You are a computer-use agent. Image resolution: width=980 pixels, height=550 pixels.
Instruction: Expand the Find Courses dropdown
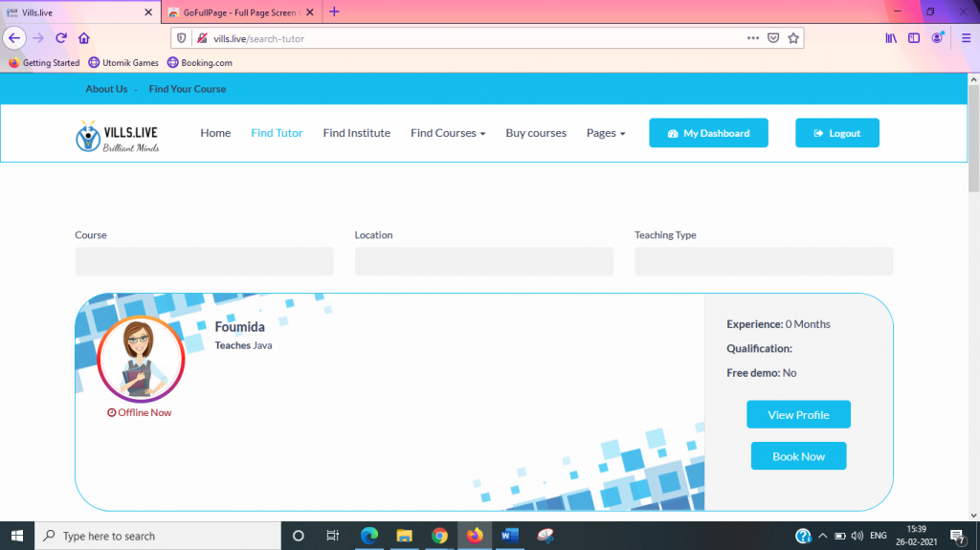448,133
